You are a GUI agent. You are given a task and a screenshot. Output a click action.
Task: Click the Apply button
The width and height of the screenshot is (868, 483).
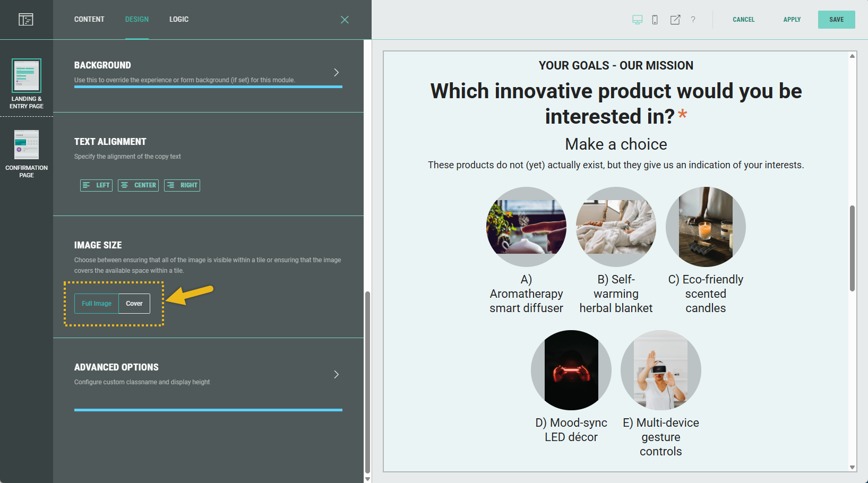tap(792, 20)
